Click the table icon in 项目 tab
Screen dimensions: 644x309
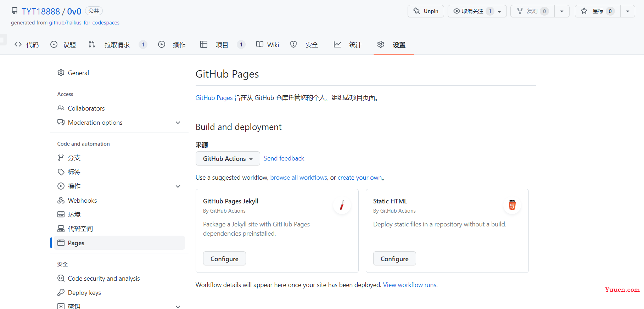point(204,44)
